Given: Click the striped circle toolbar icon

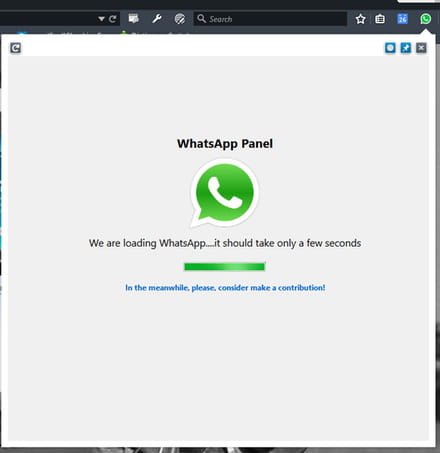Looking at the screenshot, I should (x=180, y=19).
